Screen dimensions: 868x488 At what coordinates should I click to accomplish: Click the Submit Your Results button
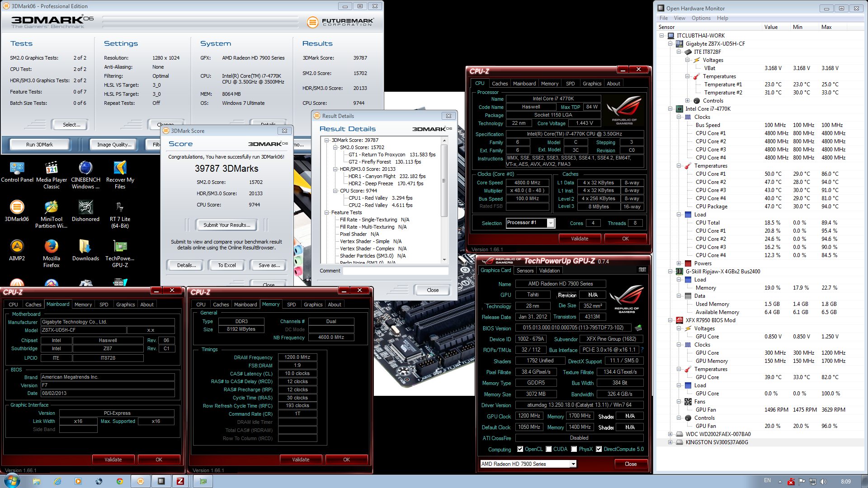(x=226, y=225)
